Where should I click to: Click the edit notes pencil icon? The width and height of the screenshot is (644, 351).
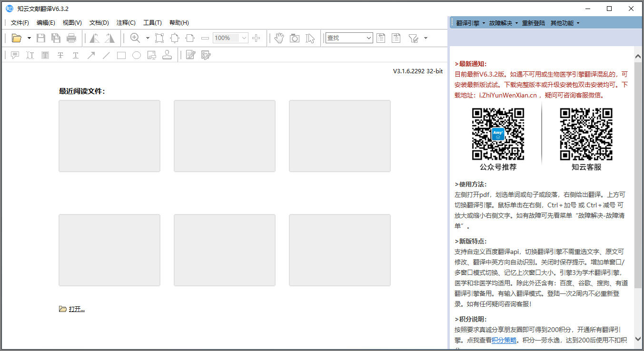point(190,55)
